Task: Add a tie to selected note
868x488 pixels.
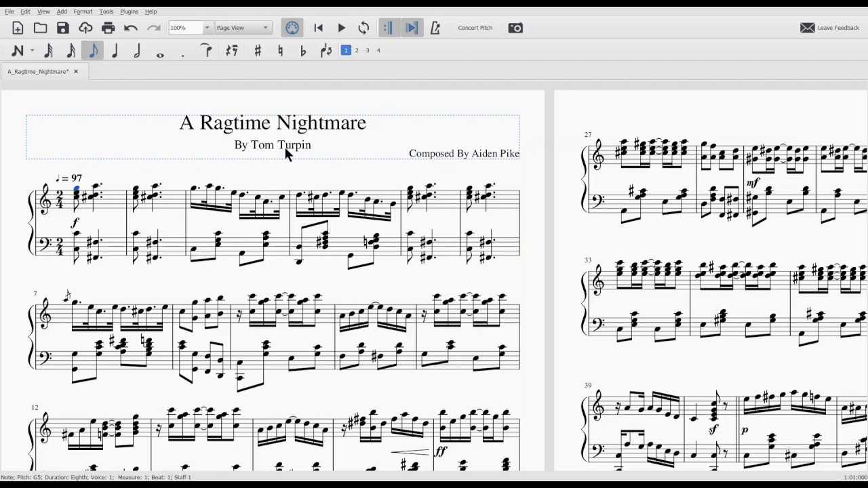Action: click(207, 50)
